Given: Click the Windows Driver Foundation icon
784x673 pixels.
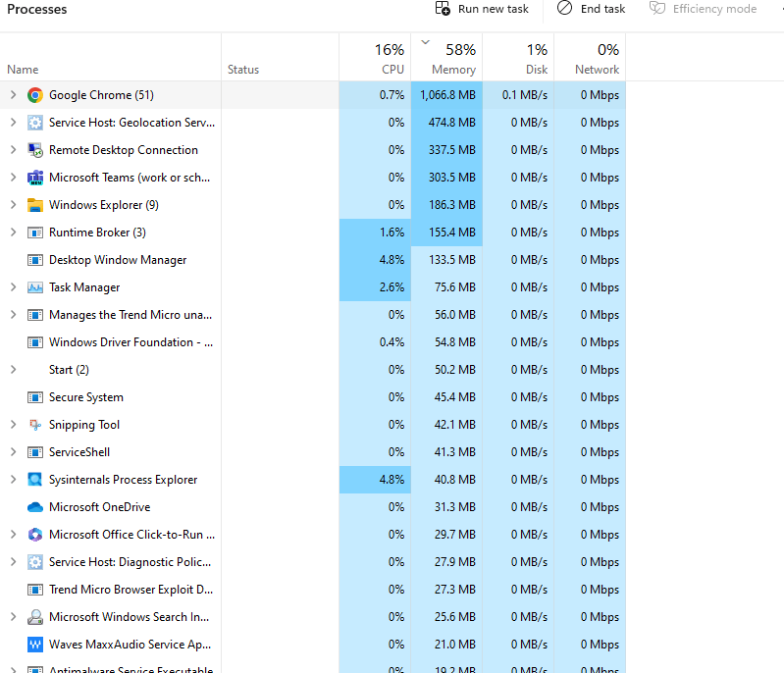Looking at the screenshot, I should coord(35,342).
